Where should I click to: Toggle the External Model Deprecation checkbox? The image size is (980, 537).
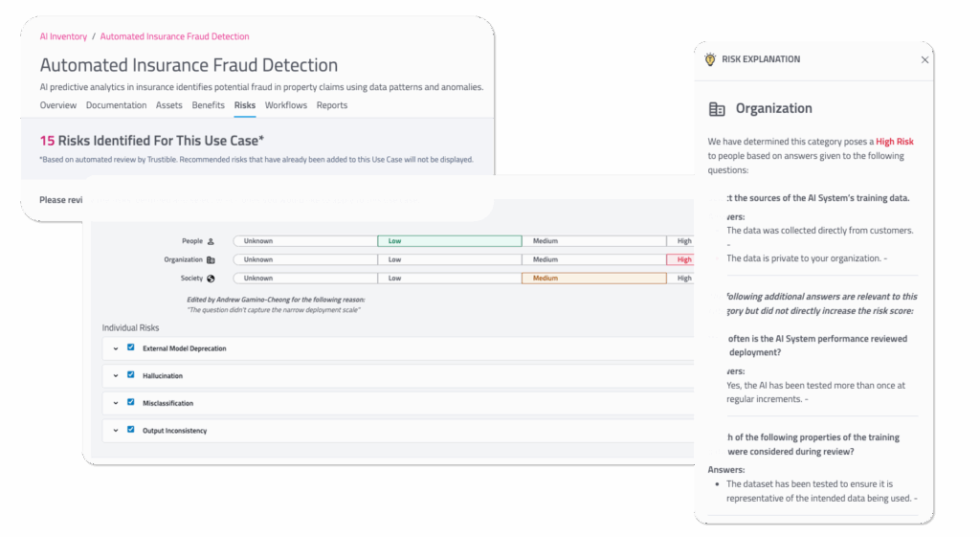(x=131, y=348)
